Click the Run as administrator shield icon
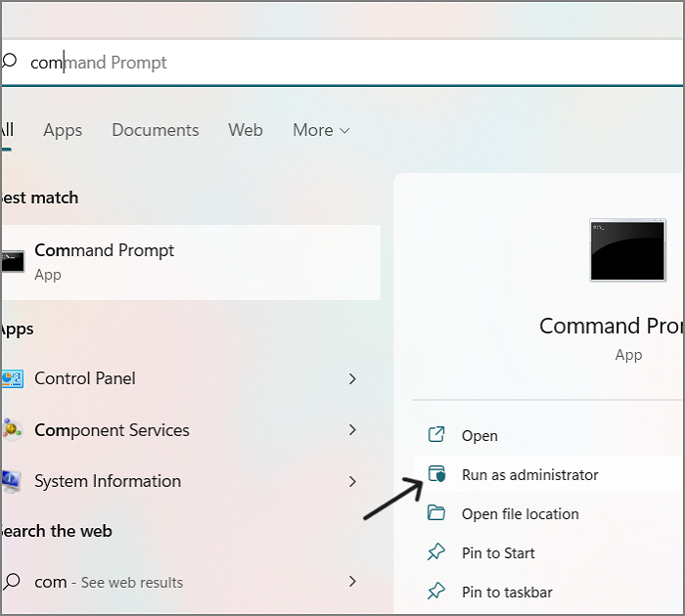The width and height of the screenshot is (685, 616). point(437,475)
